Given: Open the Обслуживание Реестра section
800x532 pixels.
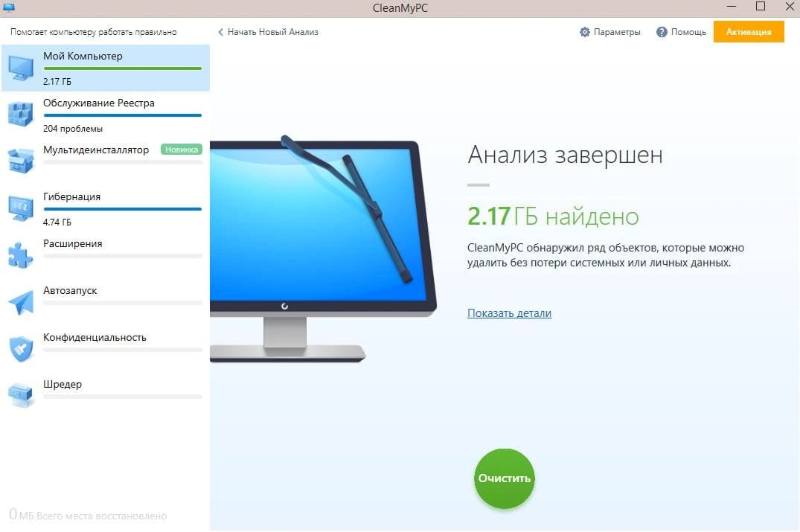Looking at the screenshot, I should click(106, 115).
